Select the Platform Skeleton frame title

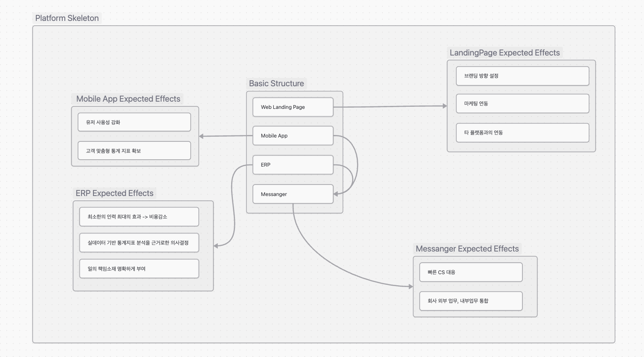pos(67,18)
